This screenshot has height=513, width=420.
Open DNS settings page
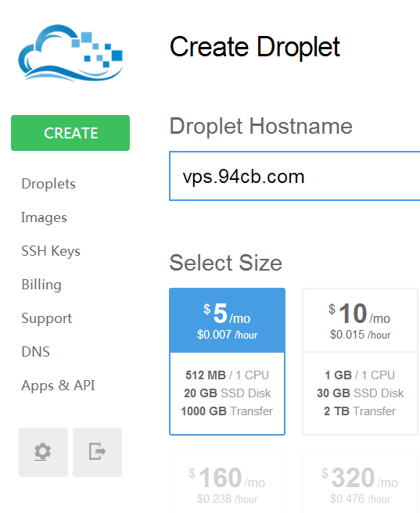[36, 352]
